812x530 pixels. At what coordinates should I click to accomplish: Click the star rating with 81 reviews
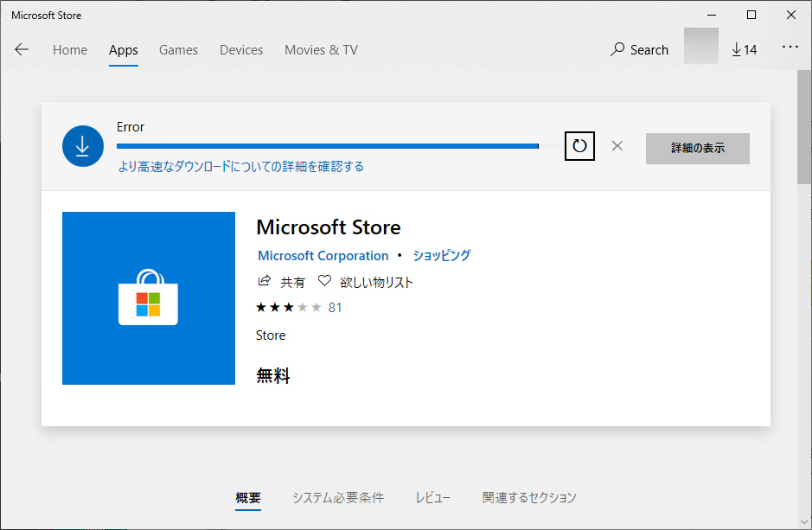point(299,308)
